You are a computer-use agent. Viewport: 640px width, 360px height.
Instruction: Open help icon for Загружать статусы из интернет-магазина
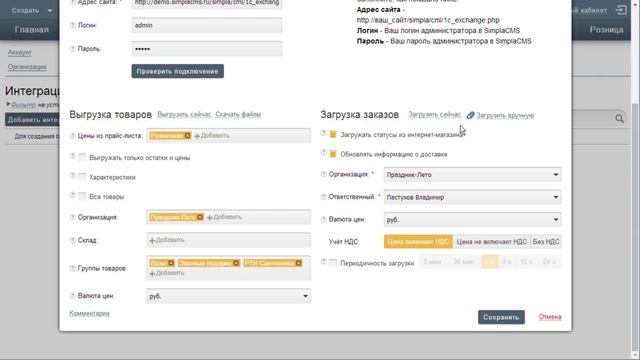(x=324, y=133)
